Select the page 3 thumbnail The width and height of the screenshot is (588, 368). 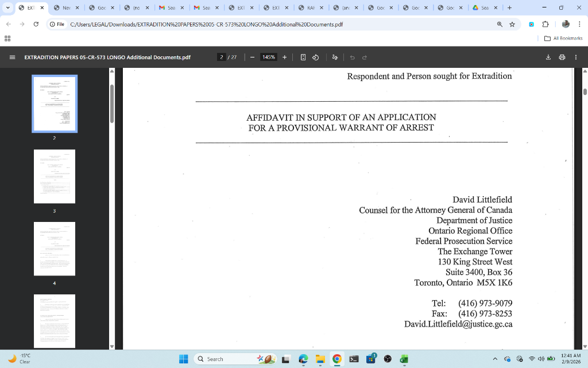pyautogui.click(x=55, y=177)
